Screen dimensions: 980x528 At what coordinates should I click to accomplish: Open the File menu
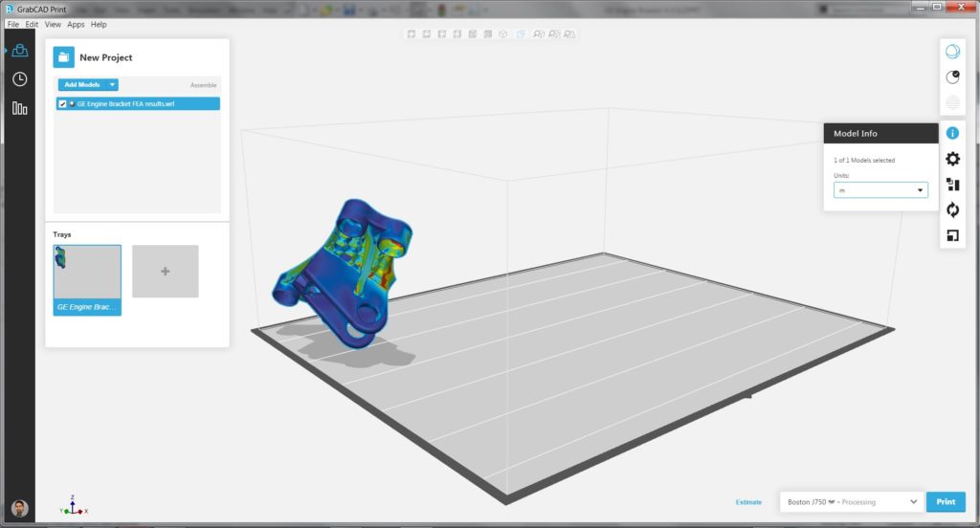tap(13, 24)
